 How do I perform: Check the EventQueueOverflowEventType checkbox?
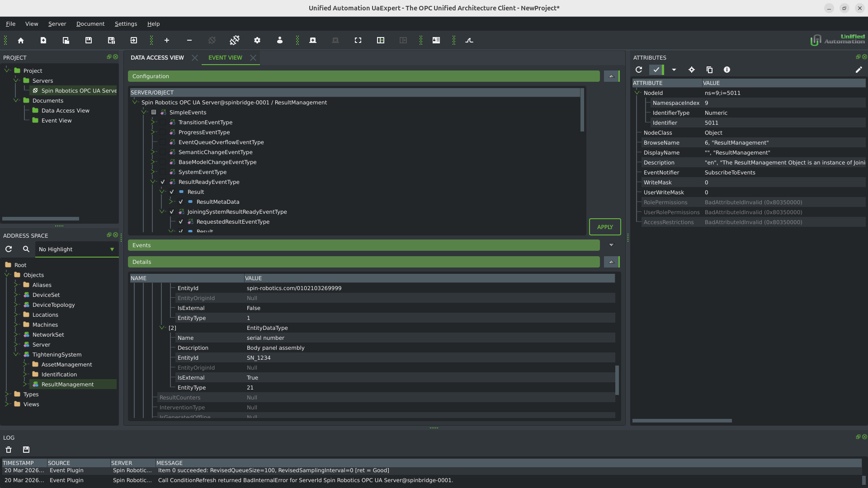click(163, 142)
